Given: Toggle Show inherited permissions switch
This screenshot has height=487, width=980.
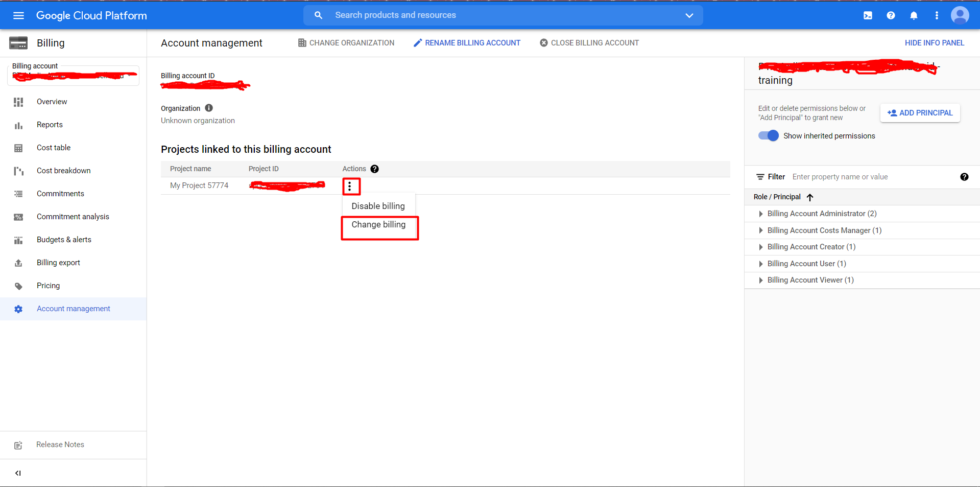Looking at the screenshot, I should (x=768, y=136).
